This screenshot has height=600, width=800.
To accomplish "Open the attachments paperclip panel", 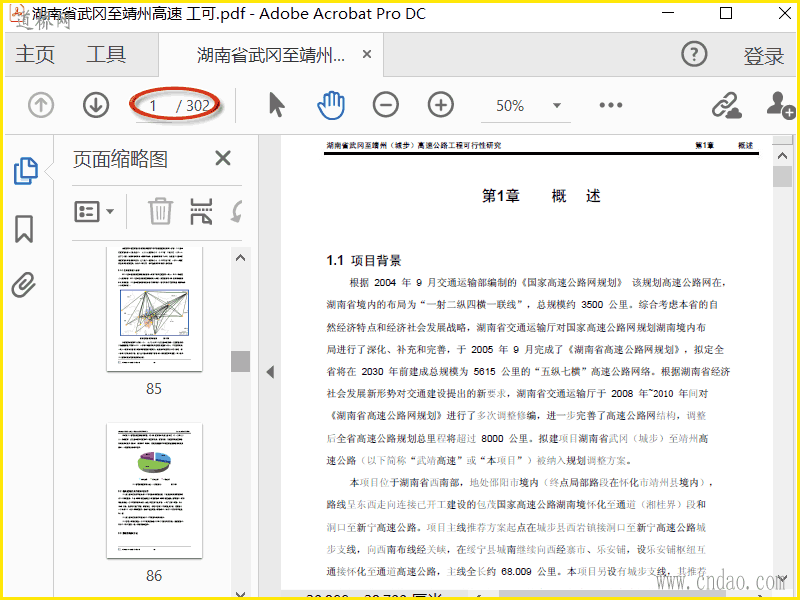I will pyautogui.click(x=24, y=285).
